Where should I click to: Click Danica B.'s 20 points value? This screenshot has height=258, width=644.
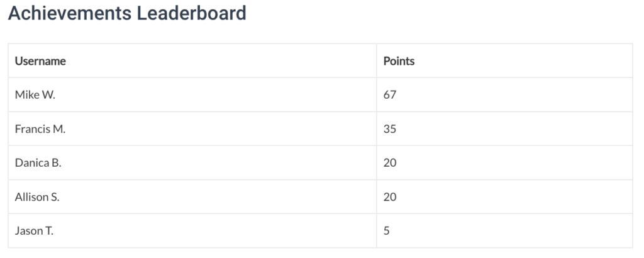click(390, 163)
